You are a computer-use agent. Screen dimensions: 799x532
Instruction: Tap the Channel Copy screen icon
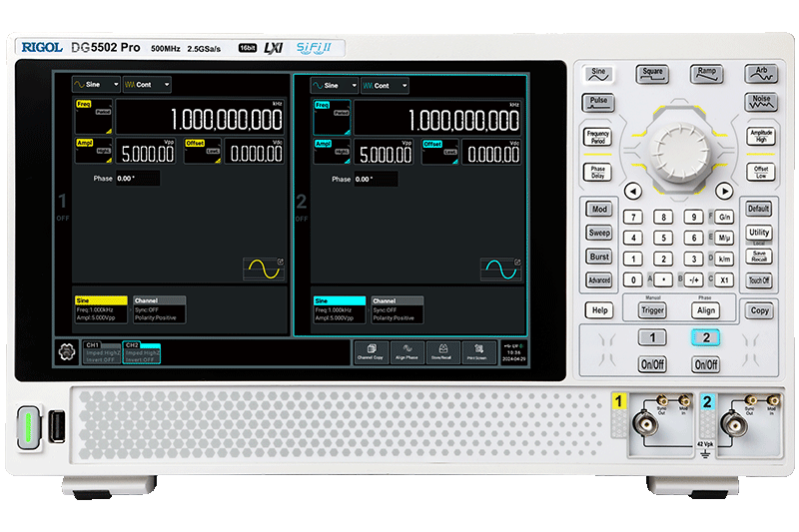(x=371, y=351)
